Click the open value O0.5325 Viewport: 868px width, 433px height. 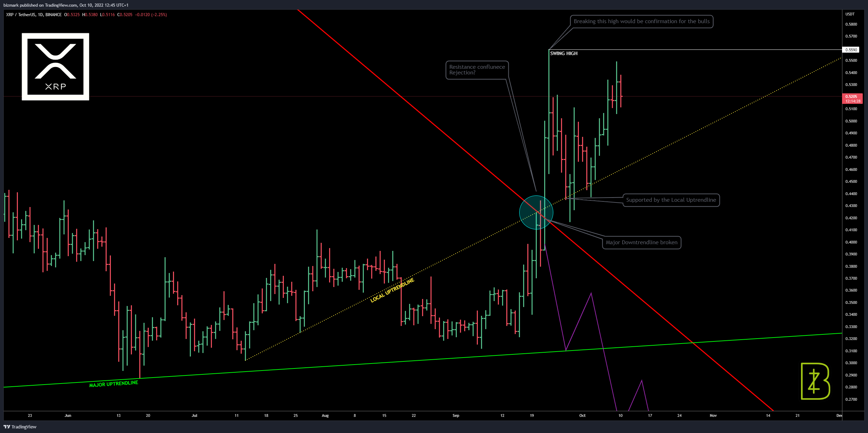[x=72, y=15]
